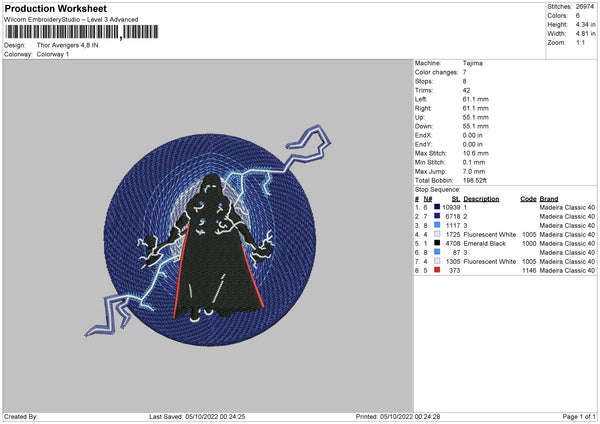600x424 pixels.
Task: Click the Page 1 of 1 label
Action: (x=579, y=416)
